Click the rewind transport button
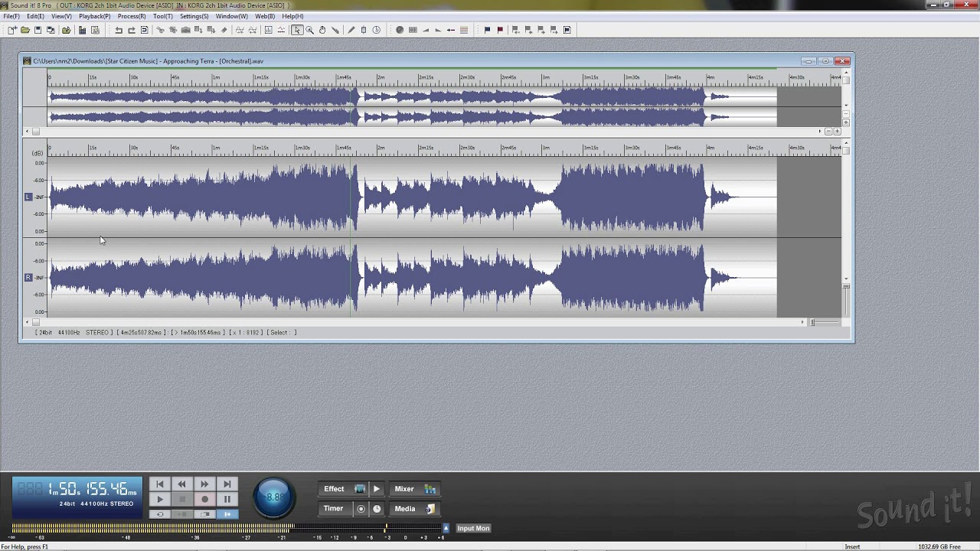Screen dimensions: 980x551 tap(182, 484)
